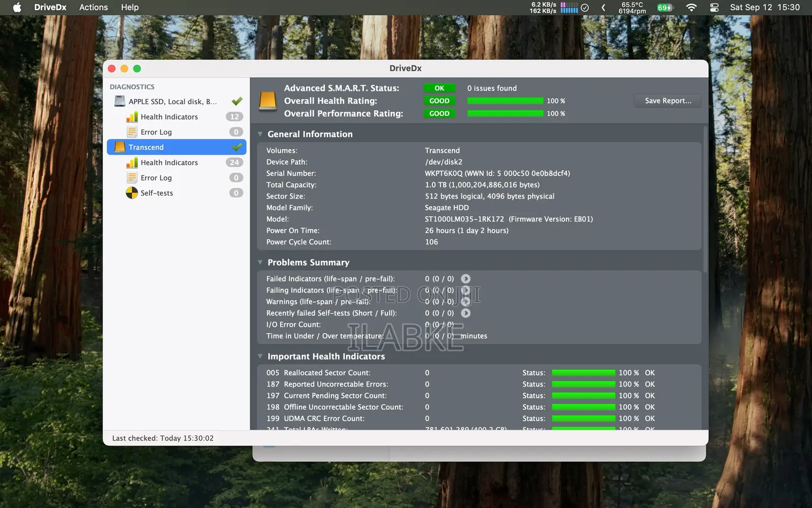Collapse the Problems Summary section

coord(260,262)
